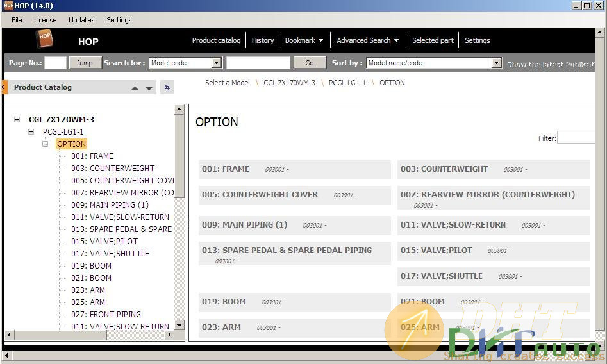Open Selected part link
The height and width of the screenshot is (364, 607).
point(433,40)
